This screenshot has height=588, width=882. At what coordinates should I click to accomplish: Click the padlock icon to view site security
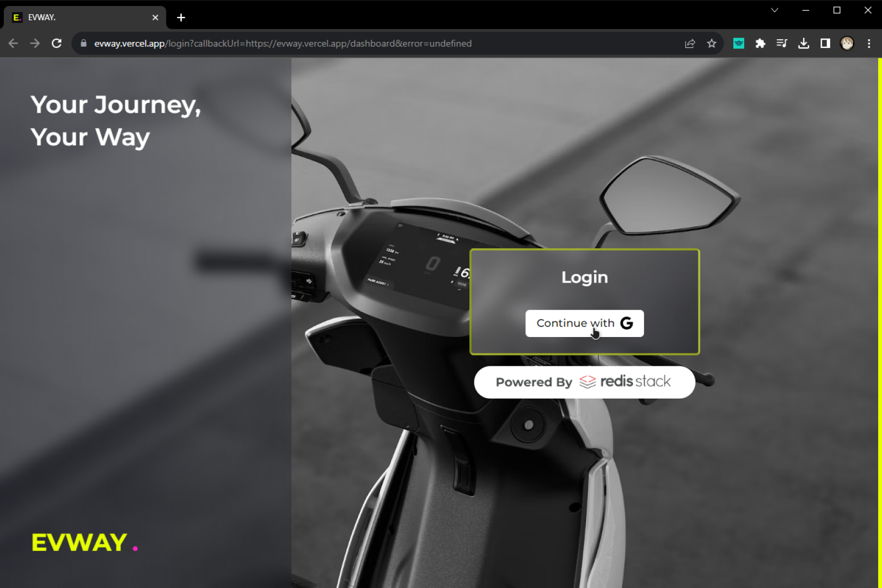[x=83, y=43]
